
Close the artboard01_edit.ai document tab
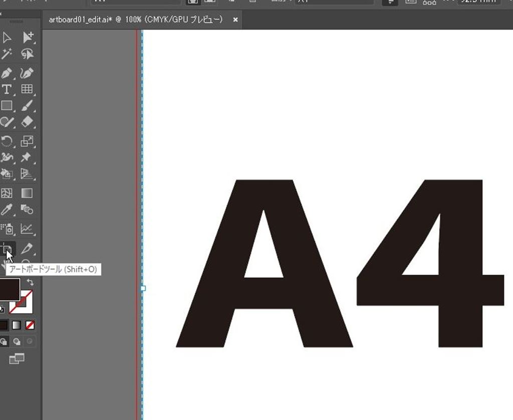pos(235,20)
